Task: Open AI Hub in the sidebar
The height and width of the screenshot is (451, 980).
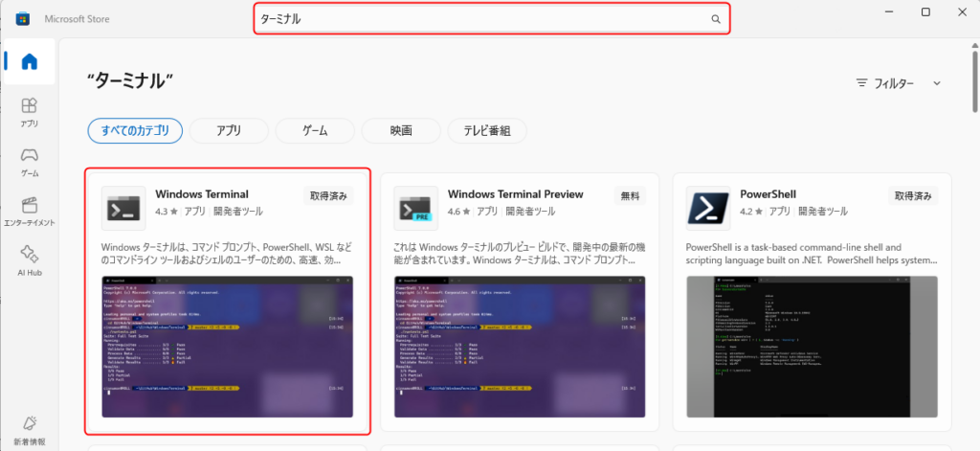Action: click(x=30, y=261)
